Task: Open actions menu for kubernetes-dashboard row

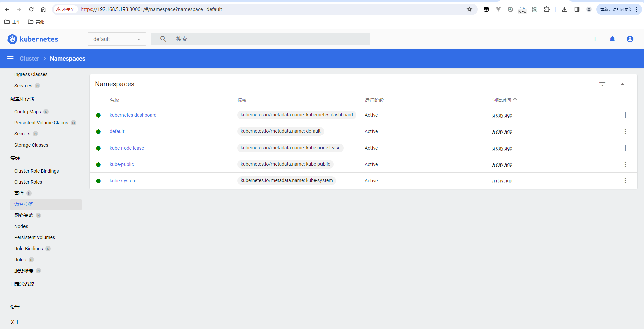Action: click(x=625, y=115)
